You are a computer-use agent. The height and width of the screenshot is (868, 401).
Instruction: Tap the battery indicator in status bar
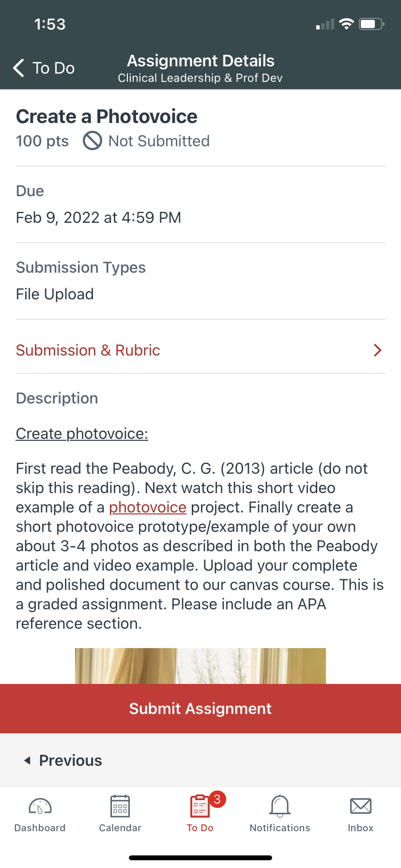click(371, 24)
